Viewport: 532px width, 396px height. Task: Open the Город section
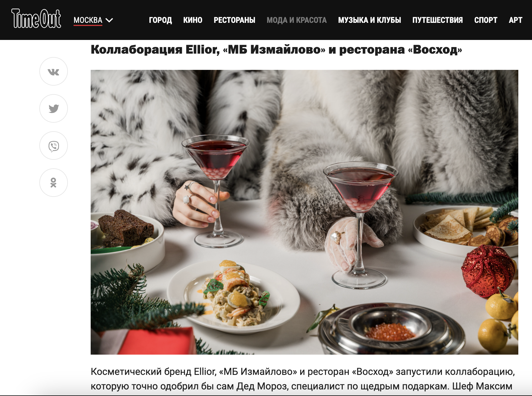[160, 20]
